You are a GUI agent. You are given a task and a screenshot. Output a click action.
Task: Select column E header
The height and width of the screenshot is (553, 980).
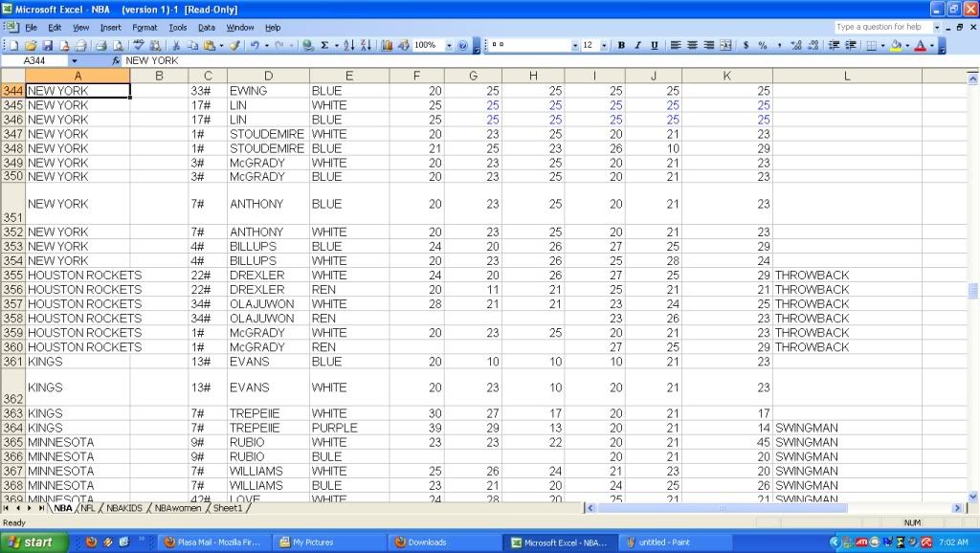coord(348,76)
